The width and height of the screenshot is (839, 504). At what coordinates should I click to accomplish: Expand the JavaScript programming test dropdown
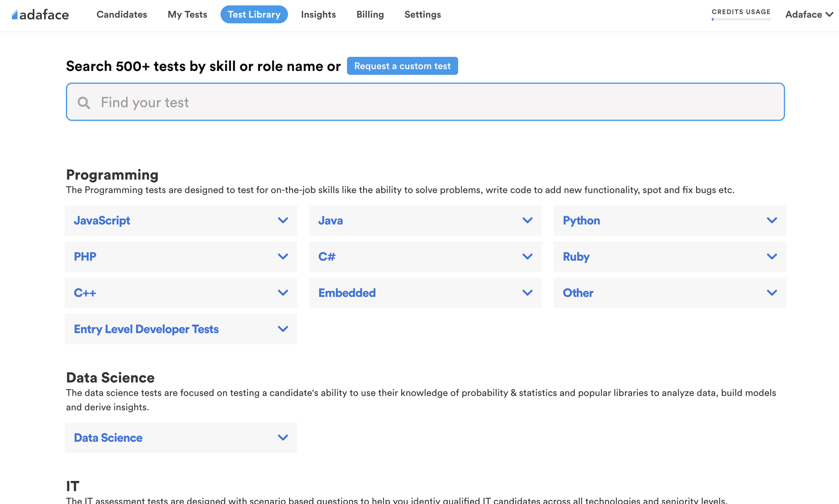[x=283, y=220]
